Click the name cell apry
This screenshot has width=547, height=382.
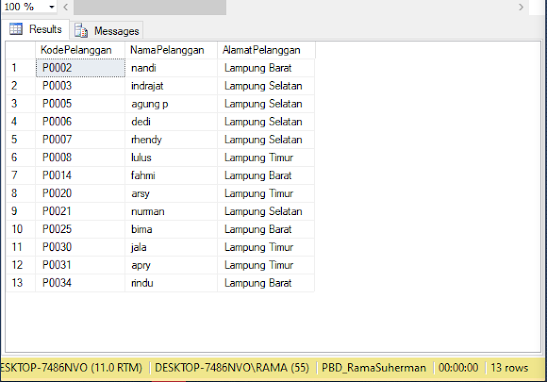click(171, 265)
